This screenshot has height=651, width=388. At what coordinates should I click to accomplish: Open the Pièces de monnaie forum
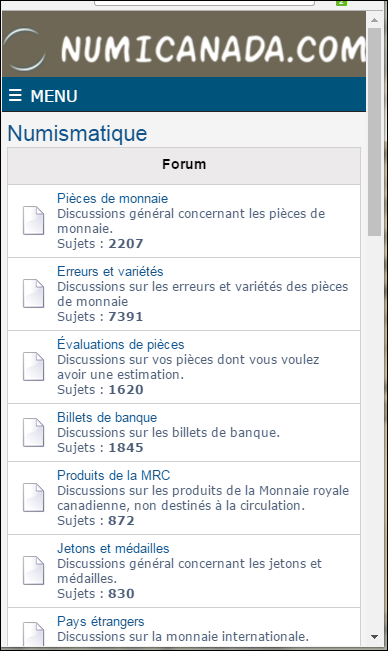112,198
